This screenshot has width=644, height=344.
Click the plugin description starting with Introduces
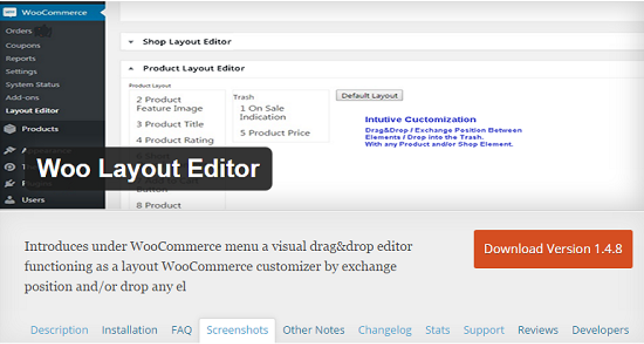(x=218, y=266)
